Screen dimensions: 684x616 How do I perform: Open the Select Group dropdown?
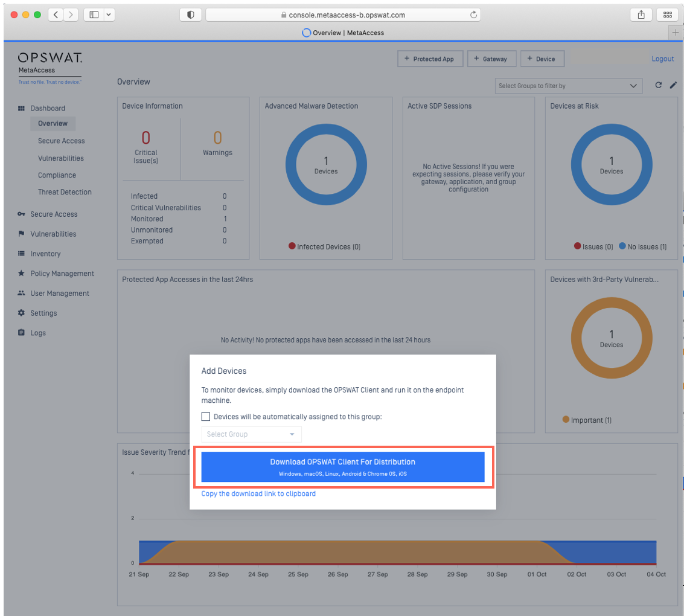click(x=251, y=434)
